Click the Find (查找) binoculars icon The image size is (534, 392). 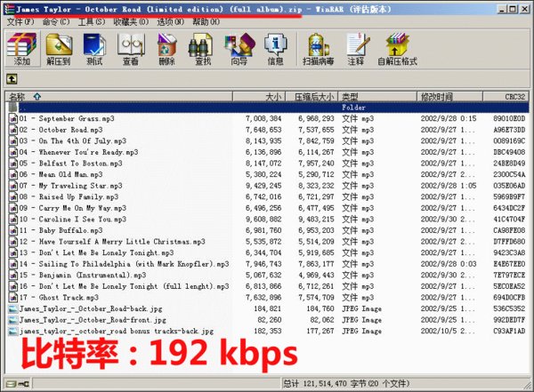pyautogui.click(x=202, y=49)
